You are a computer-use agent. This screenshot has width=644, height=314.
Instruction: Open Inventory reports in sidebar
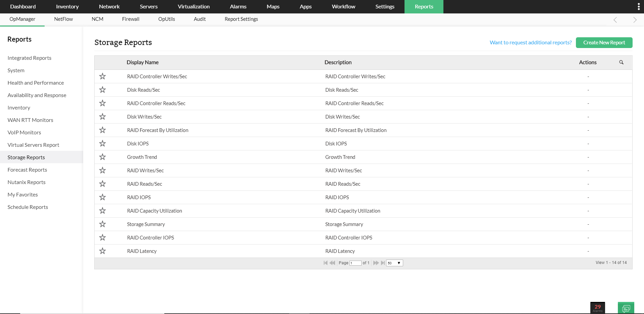pos(19,108)
